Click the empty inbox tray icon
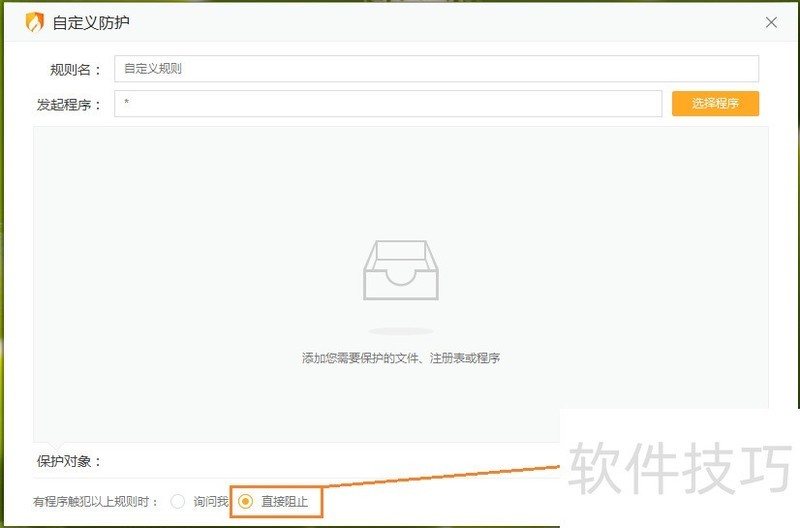Image resolution: width=800 pixels, height=528 pixels. pyautogui.click(x=400, y=270)
